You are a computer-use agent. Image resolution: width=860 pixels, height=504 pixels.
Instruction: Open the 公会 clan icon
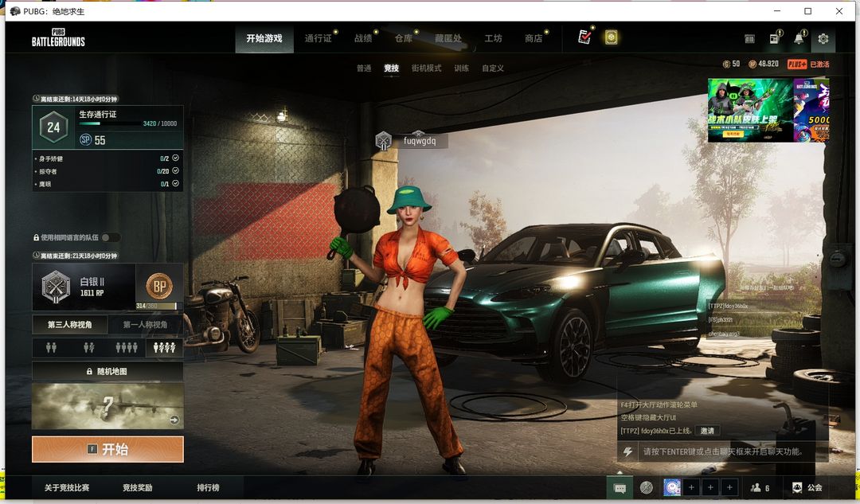pos(807,487)
